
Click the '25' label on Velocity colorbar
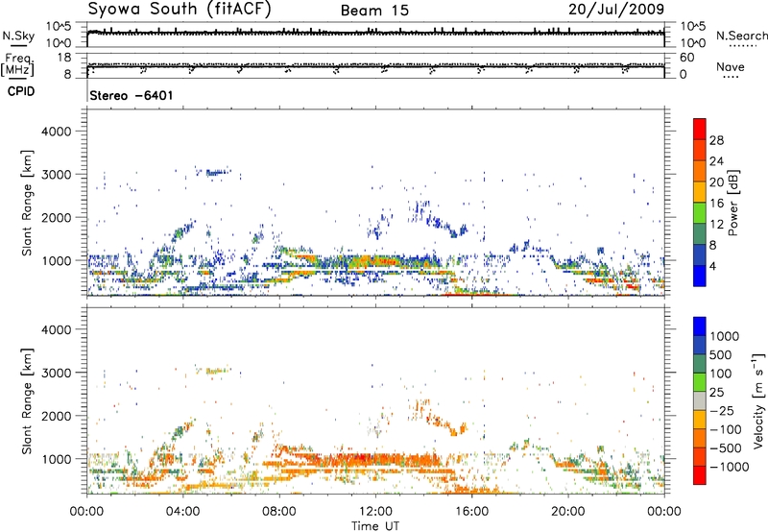click(x=717, y=393)
